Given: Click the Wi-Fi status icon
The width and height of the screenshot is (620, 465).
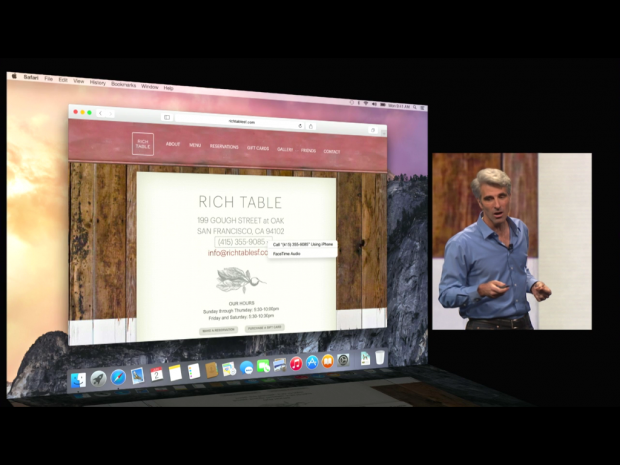Looking at the screenshot, I should pyautogui.click(x=366, y=104).
